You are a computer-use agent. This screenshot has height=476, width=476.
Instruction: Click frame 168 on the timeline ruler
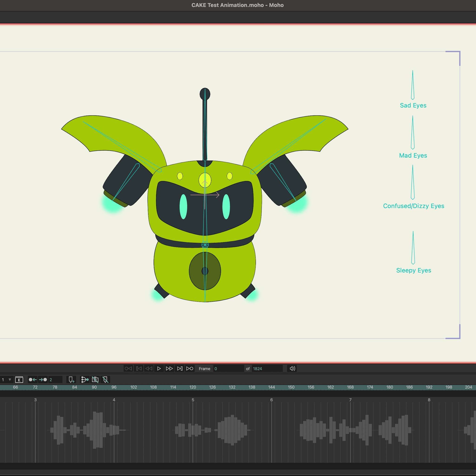tap(350, 387)
